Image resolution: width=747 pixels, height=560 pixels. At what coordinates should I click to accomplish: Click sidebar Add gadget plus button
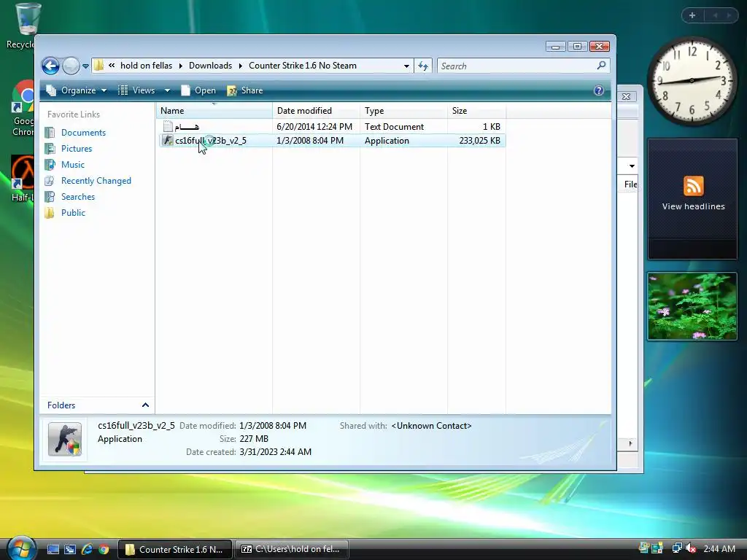pos(692,15)
